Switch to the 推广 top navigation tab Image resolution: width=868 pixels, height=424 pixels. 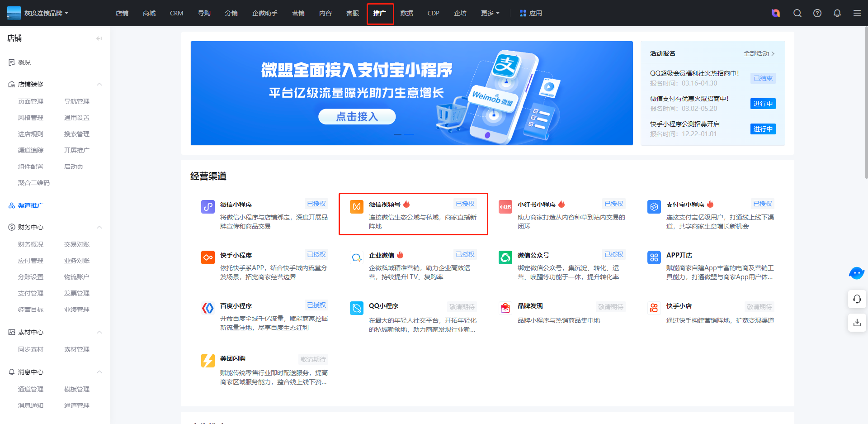pos(380,13)
